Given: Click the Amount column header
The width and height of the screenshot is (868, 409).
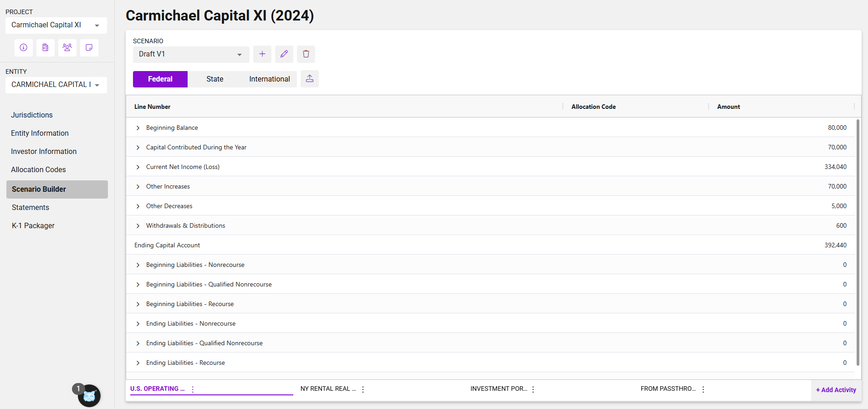Looking at the screenshot, I should tap(728, 107).
